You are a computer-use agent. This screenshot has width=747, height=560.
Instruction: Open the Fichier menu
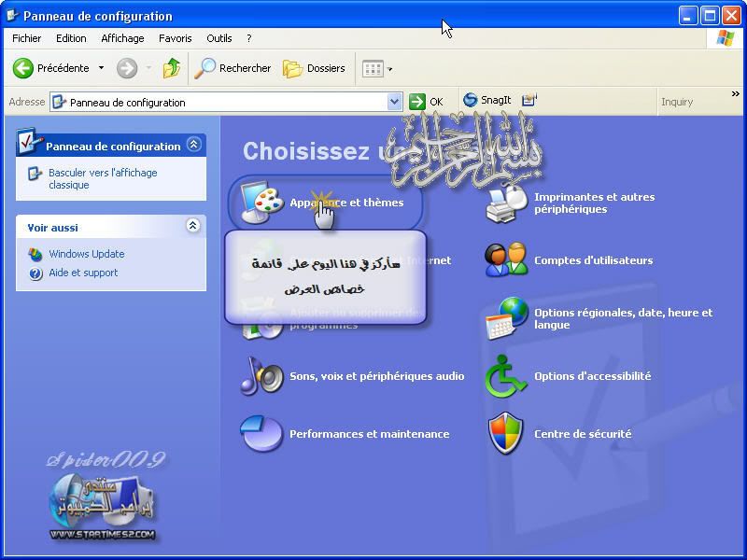pos(27,38)
